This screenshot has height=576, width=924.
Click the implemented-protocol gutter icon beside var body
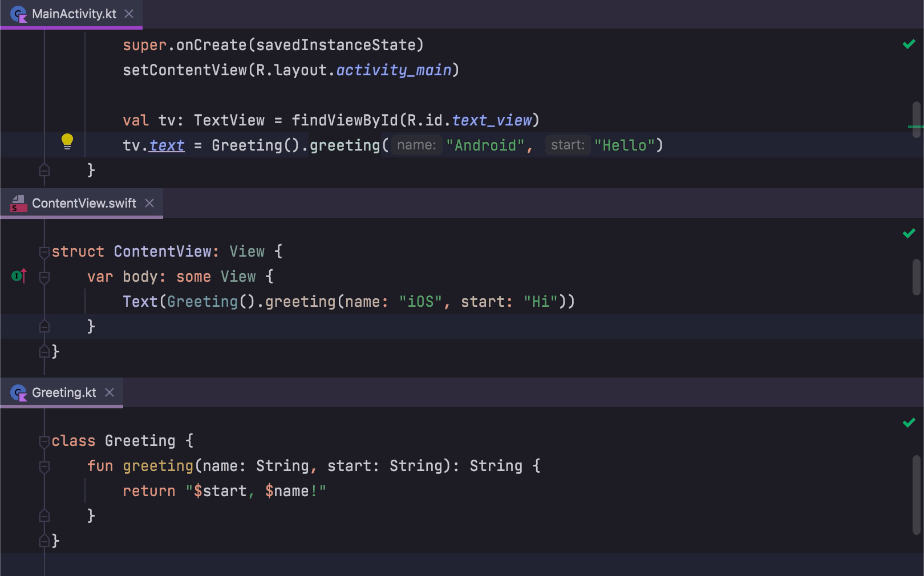[x=19, y=277]
